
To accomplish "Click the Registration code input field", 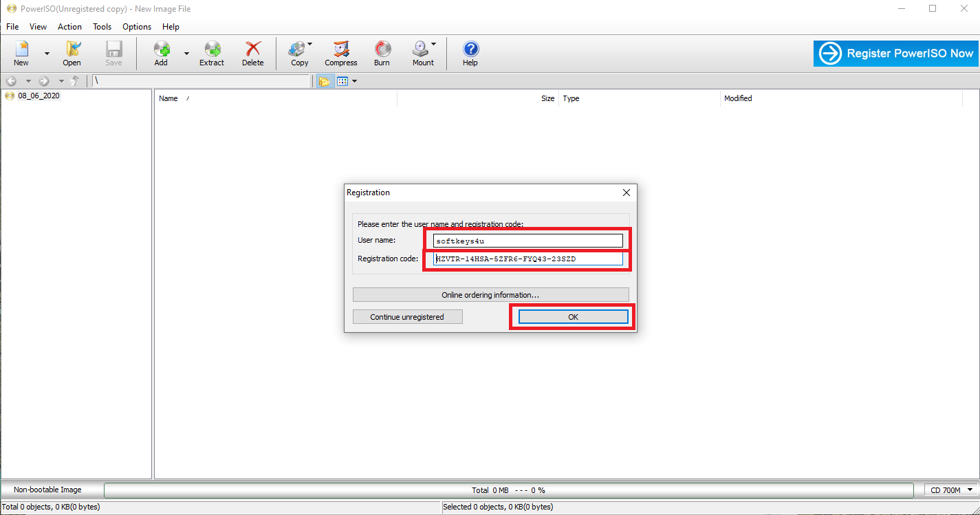I will point(528,259).
